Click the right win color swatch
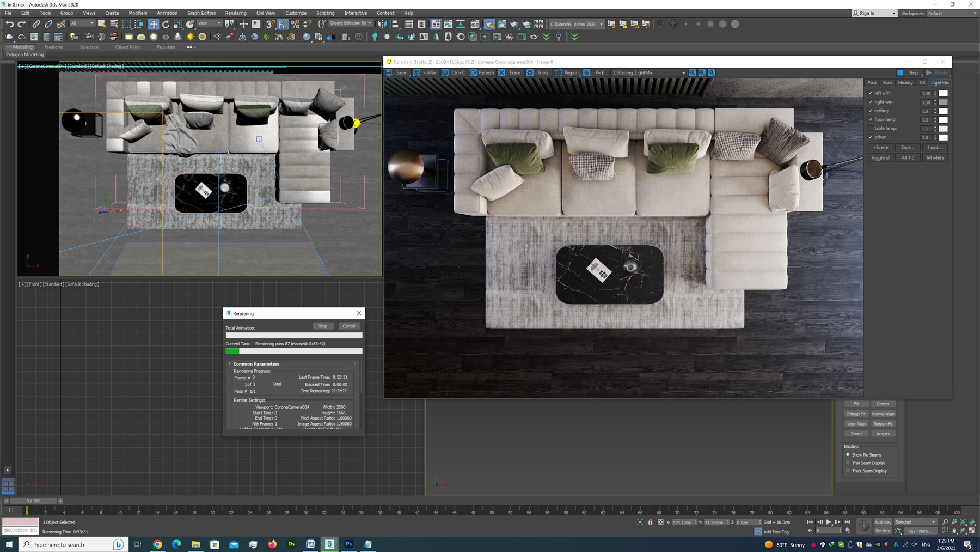980x552 pixels. pos(944,102)
